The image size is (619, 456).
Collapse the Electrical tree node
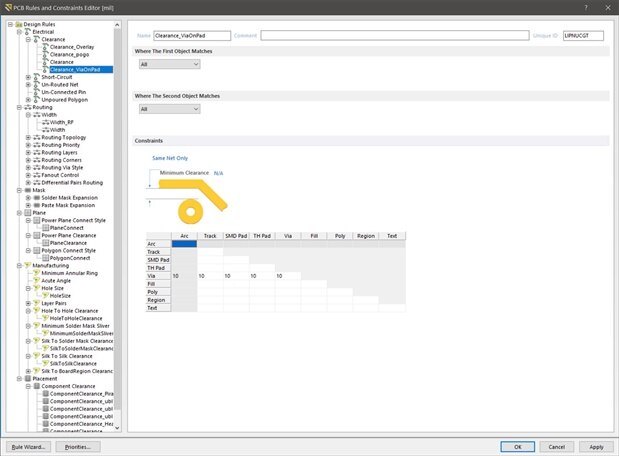pyautogui.click(x=19, y=32)
